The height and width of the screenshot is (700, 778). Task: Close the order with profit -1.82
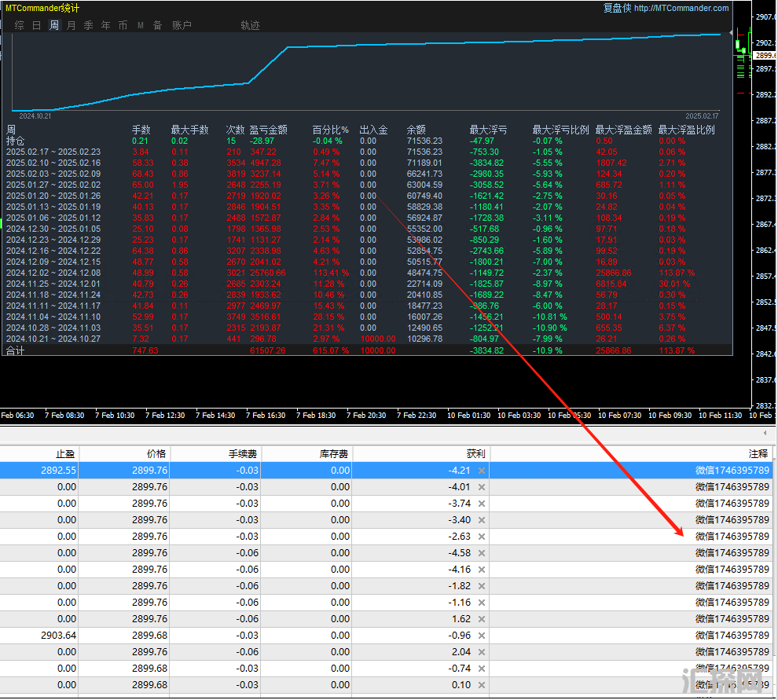481,586
